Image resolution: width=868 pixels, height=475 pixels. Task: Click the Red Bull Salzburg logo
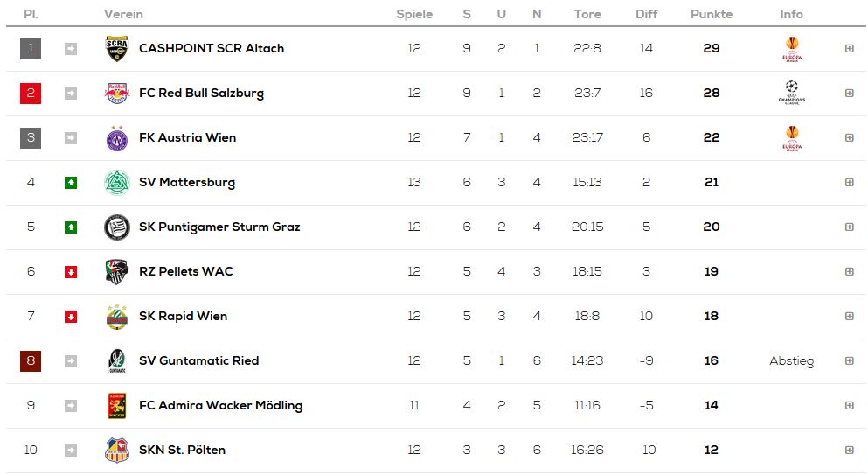[117, 93]
